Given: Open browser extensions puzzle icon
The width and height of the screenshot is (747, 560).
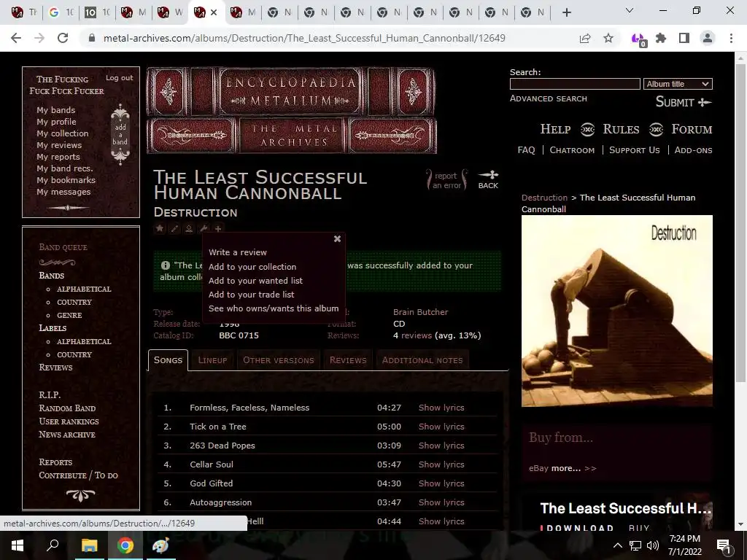Looking at the screenshot, I should (x=661, y=38).
